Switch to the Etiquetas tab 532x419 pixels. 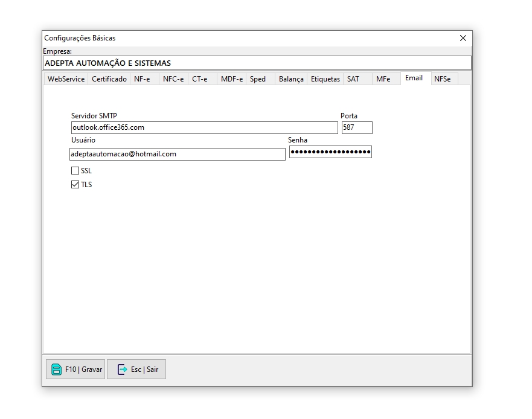coord(325,79)
